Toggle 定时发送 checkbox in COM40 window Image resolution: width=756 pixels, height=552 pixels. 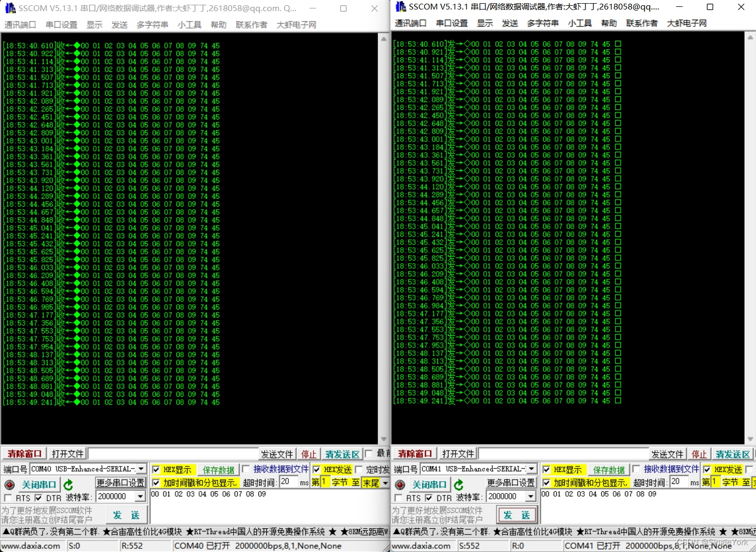[x=359, y=470]
